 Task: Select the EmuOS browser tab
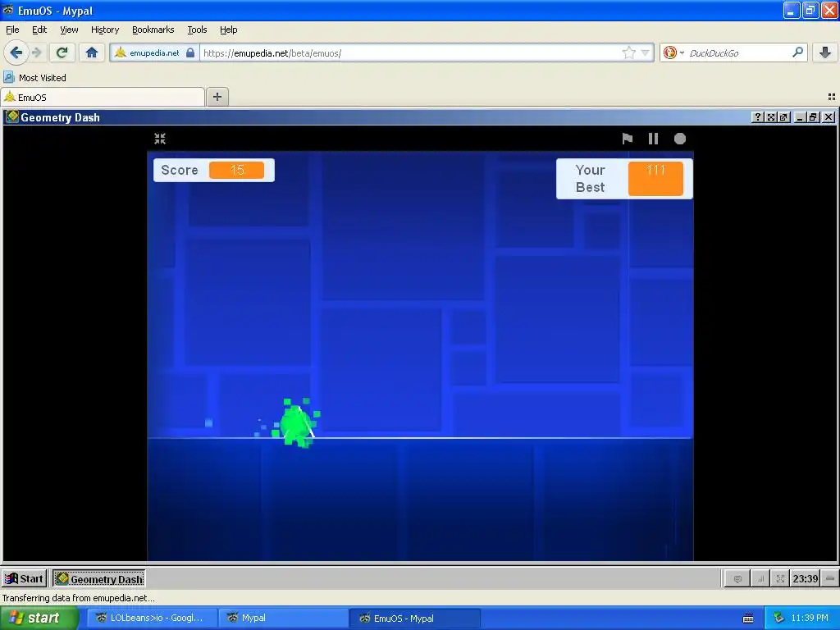pos(103,97)
